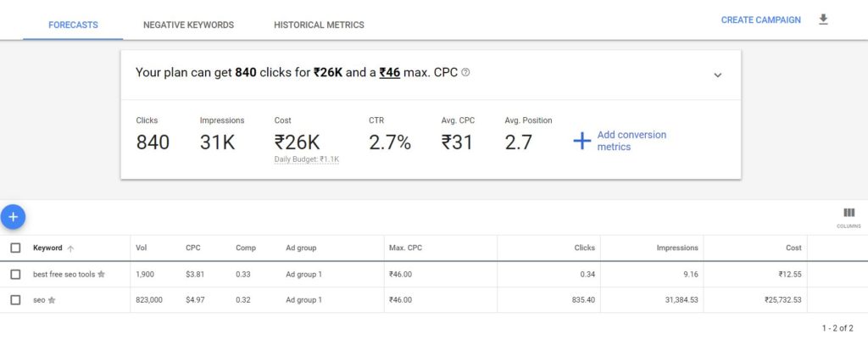Image resolution: width=868 pixels, height=340 pixels.
Task: Click the download plan icon
Action: (x=823, y=20)
